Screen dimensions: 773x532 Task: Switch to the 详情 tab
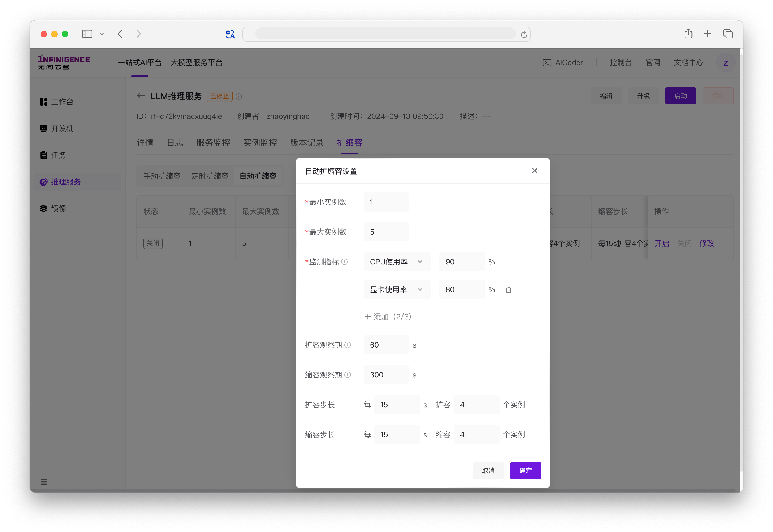[x=145, y=143]
